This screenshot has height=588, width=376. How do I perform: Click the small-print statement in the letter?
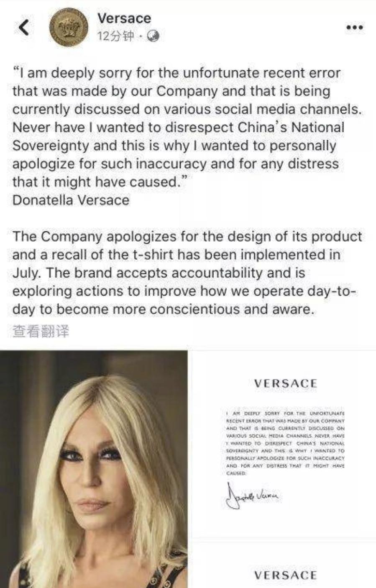pyautogui.click(x=285, y=443)
